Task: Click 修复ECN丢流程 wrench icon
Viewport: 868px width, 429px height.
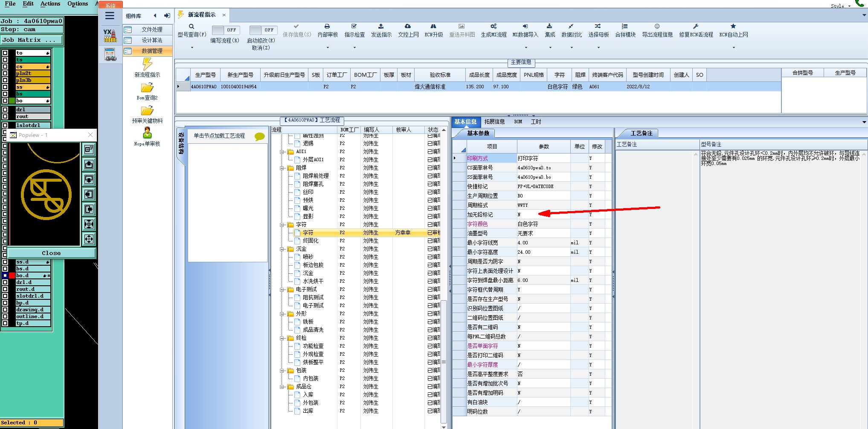Action: [x=696, y=26]
